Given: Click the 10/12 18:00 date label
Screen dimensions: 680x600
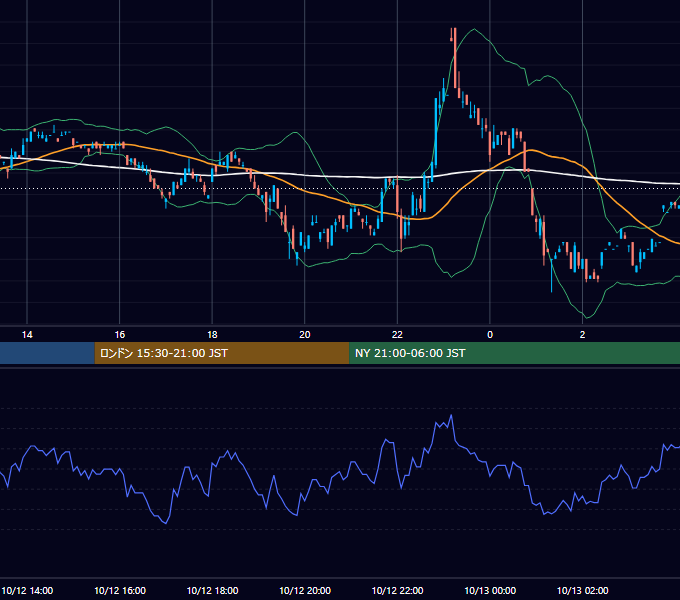Looking at the screenshot, I should (x=212, y=590).
